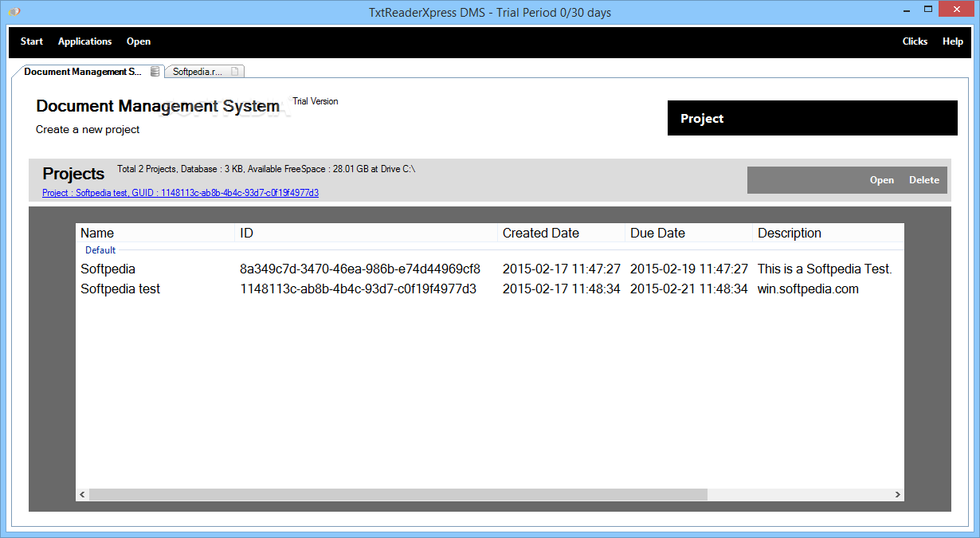Open the Clicks menu
The image size is (980, 538).
915,41
